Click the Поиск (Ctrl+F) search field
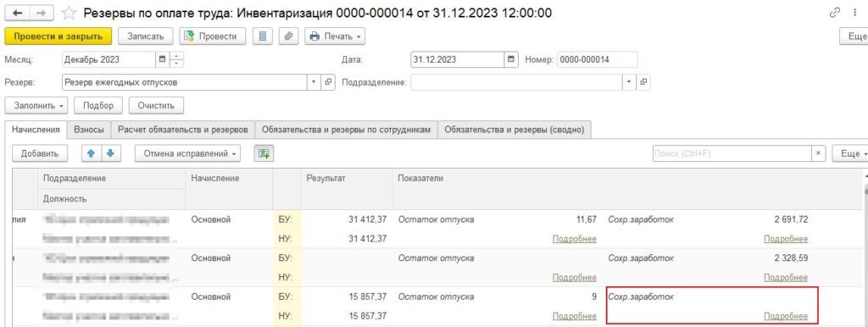 tap(732, 154)
